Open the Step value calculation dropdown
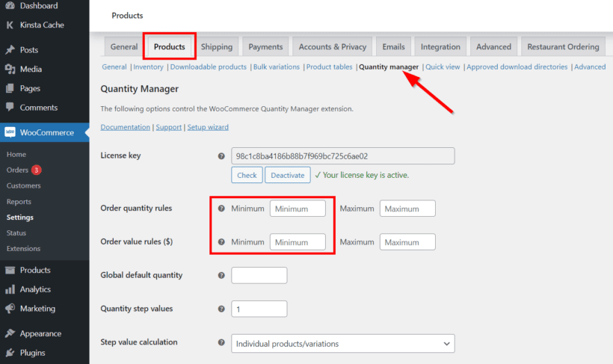 (x=342, y=343)
